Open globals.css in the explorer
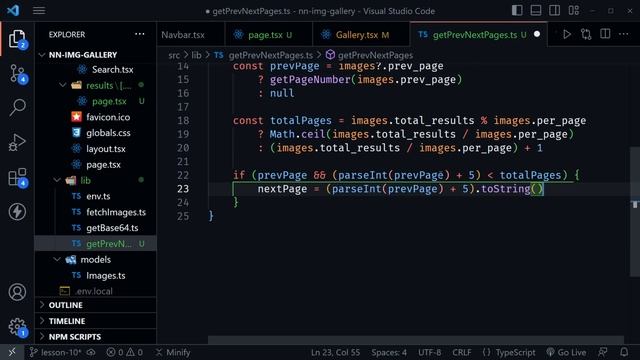640x360 pixels. pyautogui.click(x=108, y=133)
